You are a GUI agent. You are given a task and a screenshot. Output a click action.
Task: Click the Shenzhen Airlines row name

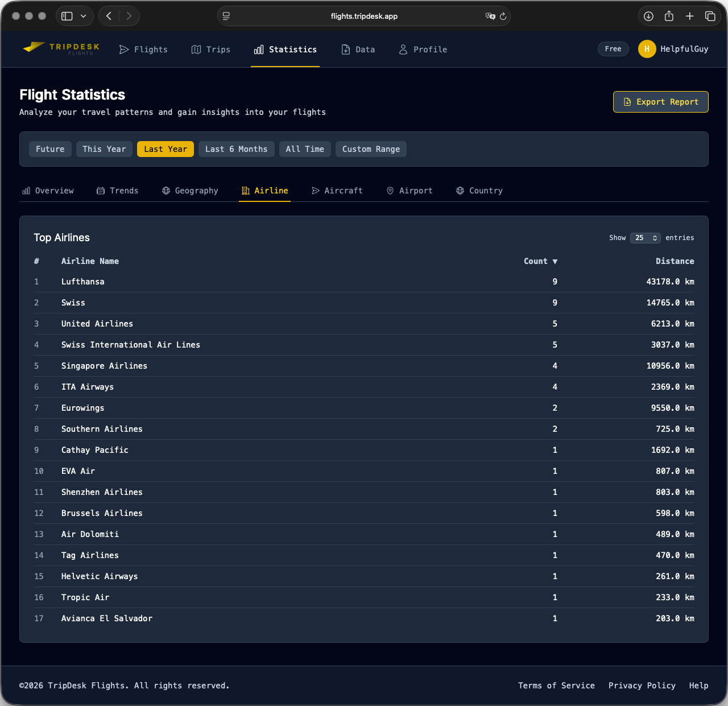tap(102, 492)
